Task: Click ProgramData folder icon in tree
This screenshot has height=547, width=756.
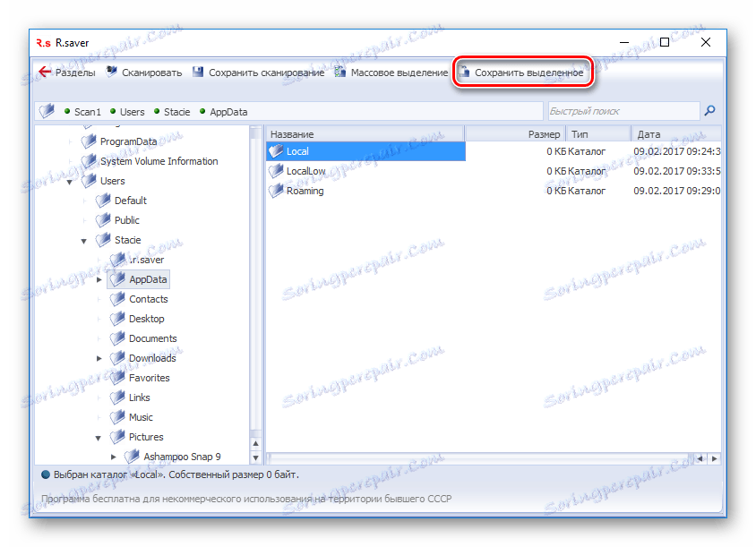Action: click(x=89, y=141)
